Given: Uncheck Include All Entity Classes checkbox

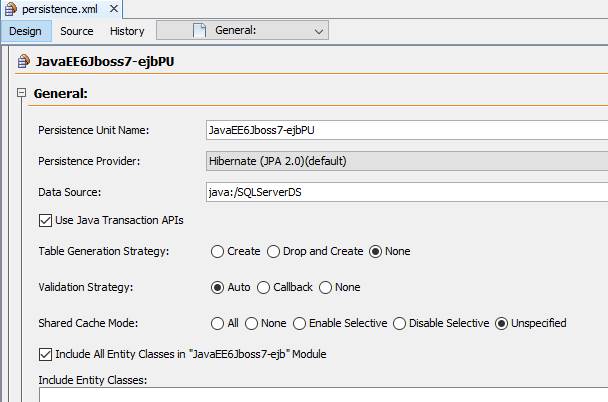Looking at the screenshot, I should tap(45, 354).
